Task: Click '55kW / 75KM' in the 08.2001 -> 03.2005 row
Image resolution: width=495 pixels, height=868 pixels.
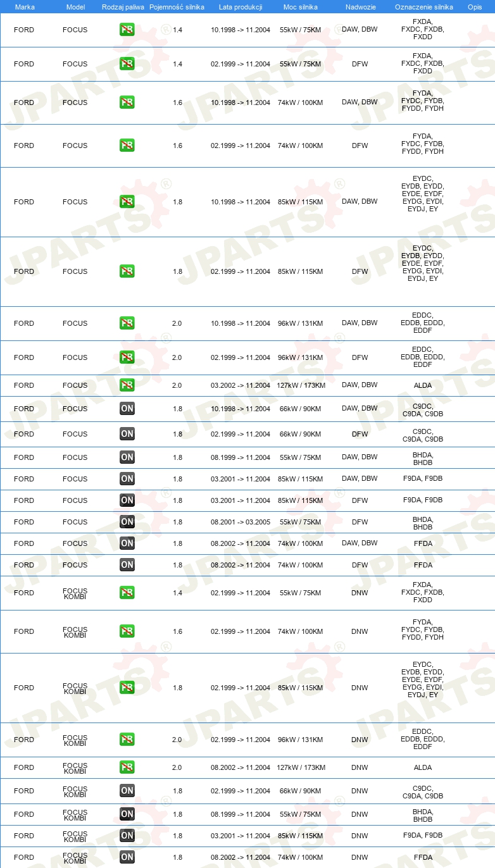Action: point(301,522)
